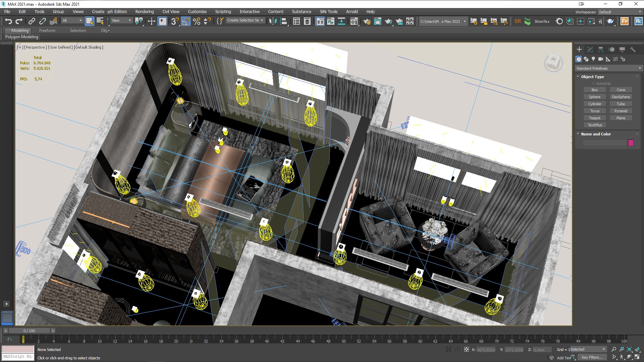Click the Unlink Selection icon
Image resolution: width=644 pixels, height=362 pixels.
42,21
